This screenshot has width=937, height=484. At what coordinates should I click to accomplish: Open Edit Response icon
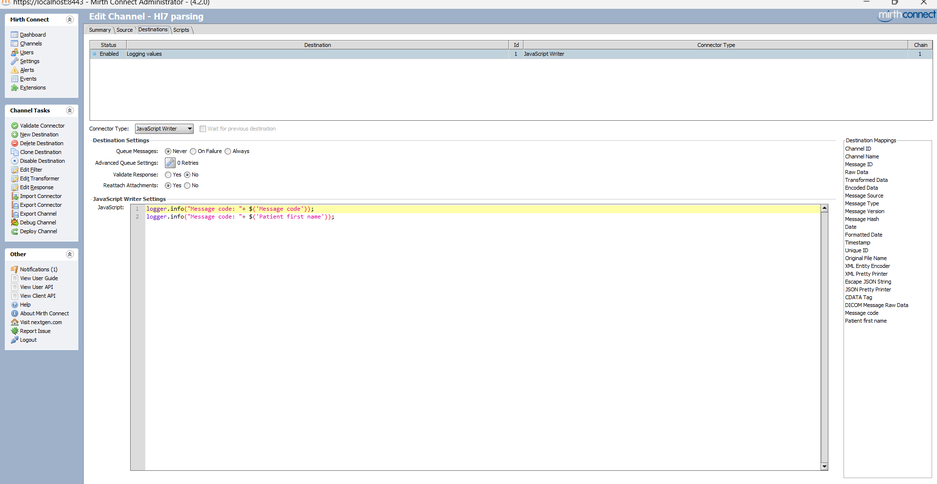coord(15,187)
